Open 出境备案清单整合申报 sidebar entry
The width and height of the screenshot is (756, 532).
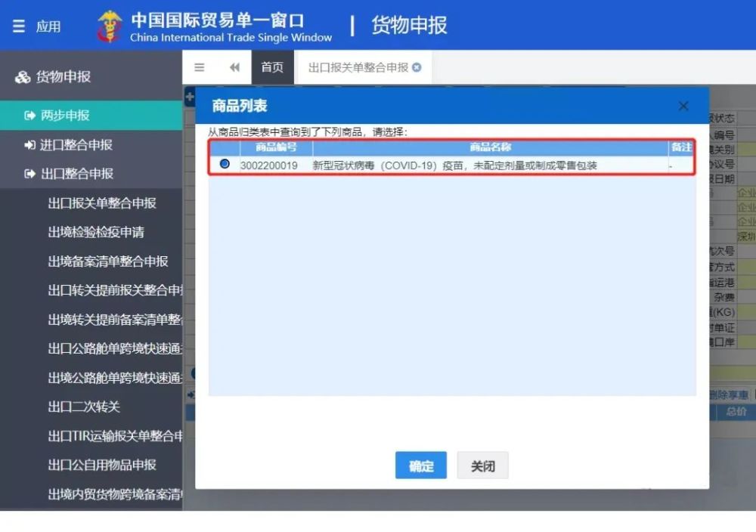pos(108,261)
